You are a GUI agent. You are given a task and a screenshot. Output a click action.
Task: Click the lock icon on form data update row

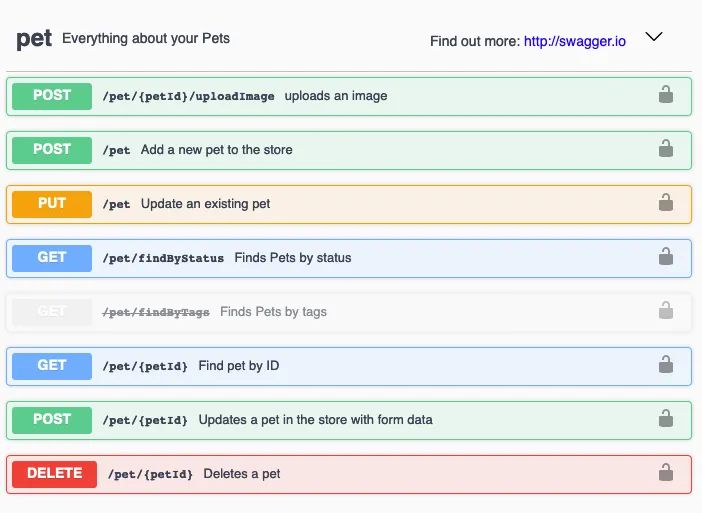point(665,419)
